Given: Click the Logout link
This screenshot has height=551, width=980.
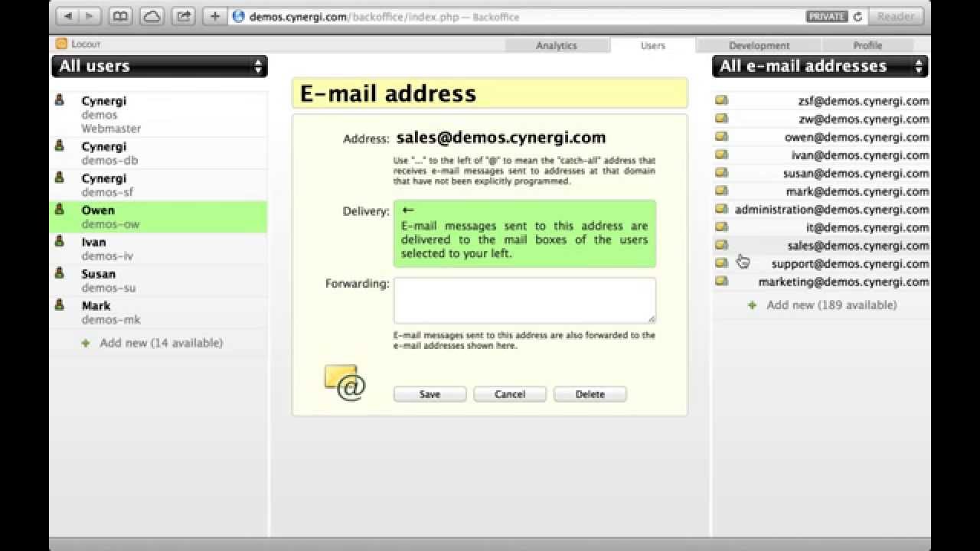Looking at the screenshot, I should [x=86, y=44].
